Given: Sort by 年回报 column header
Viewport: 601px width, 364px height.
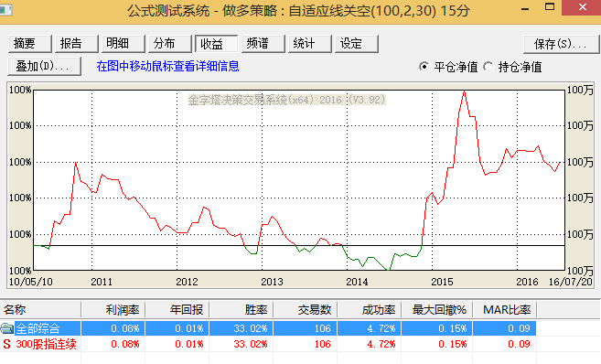Looking at the screenshot, I should [177, 310].
